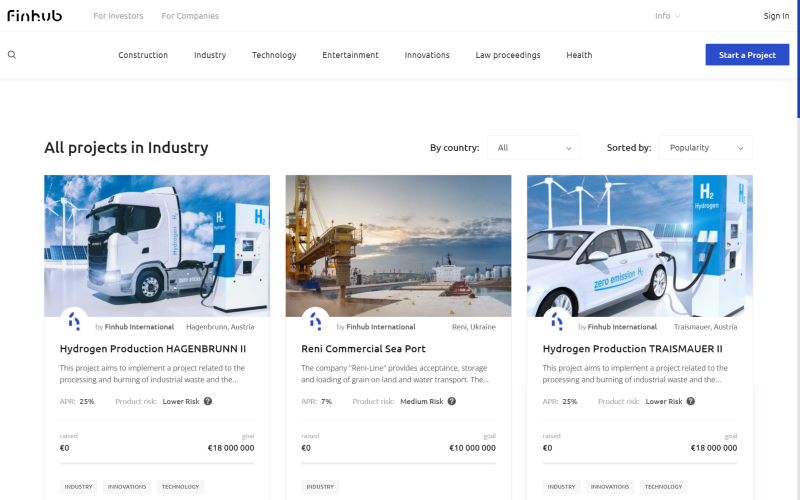Click INNOVATIONS tag on Hagenbrunn II card
The width and height of the screenshot is (800, 500).
pos(127,487)
